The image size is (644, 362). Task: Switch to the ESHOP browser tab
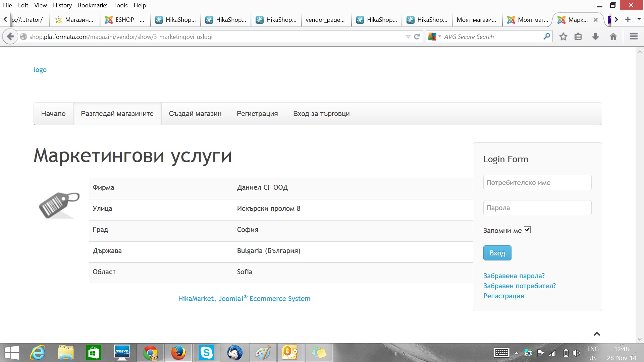click(125, 20)
